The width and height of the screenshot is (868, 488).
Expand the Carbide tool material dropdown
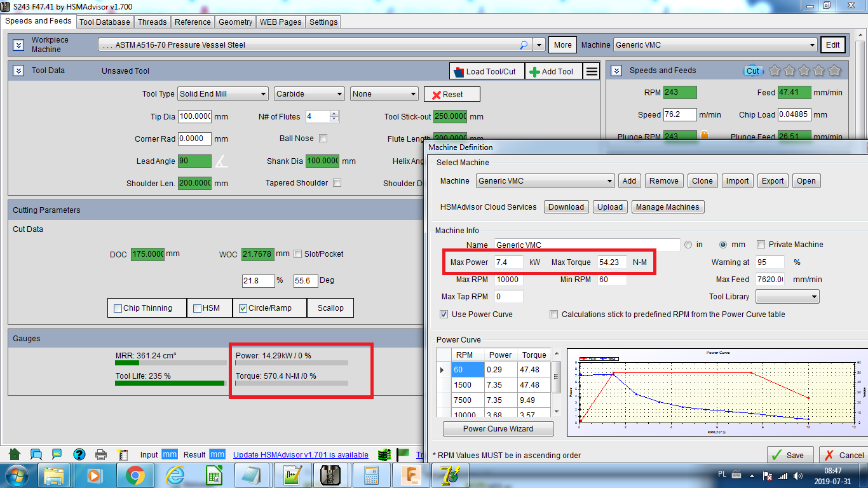coord(309,94)
